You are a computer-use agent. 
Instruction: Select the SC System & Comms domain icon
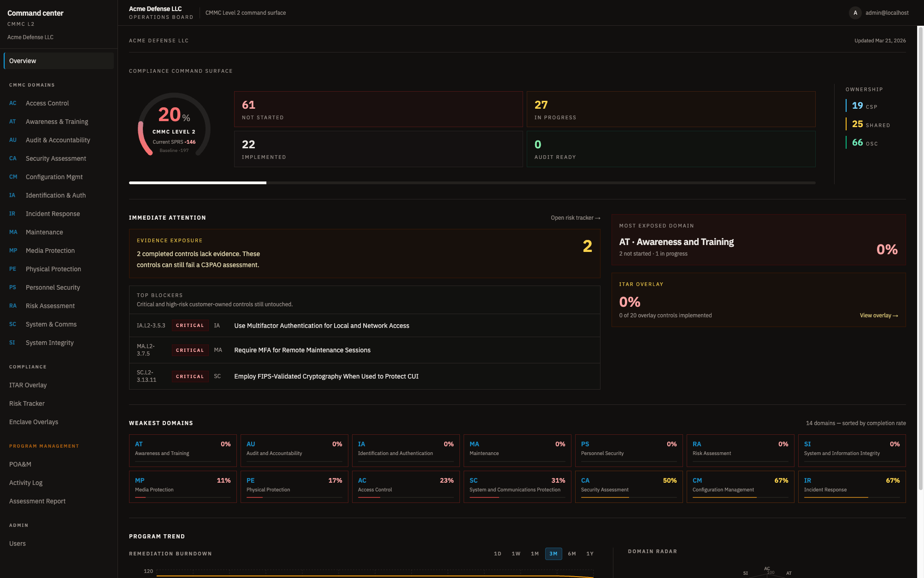[12, 324]
